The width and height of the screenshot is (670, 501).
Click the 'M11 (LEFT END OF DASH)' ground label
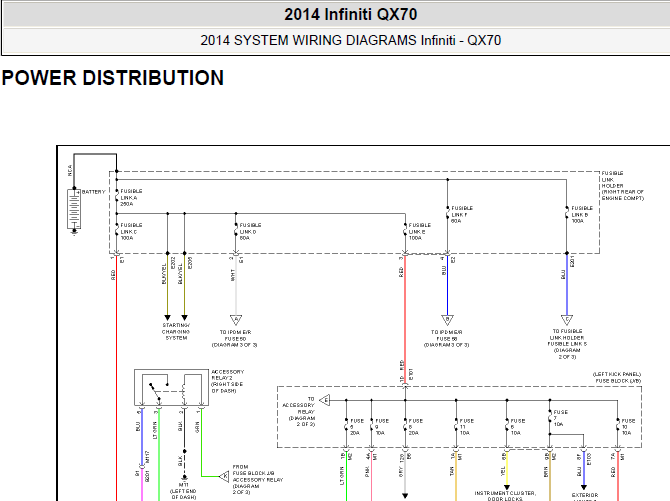pos(183,491)
